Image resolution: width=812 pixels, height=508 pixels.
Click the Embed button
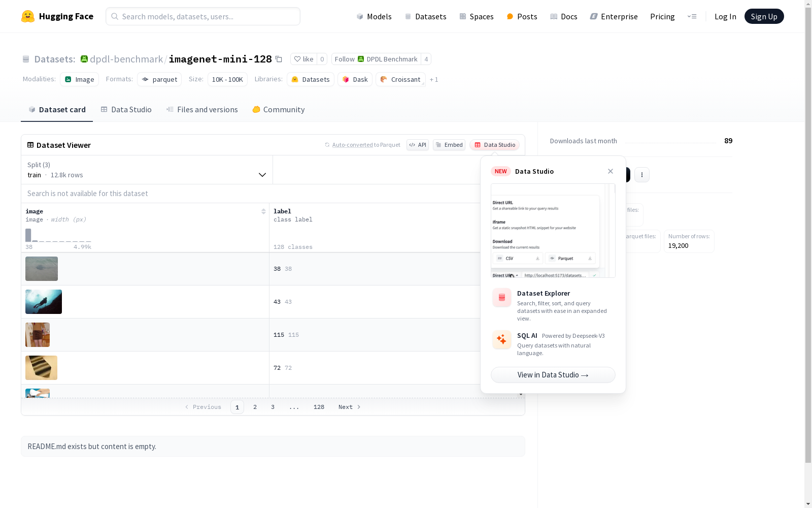coord(449,145)
